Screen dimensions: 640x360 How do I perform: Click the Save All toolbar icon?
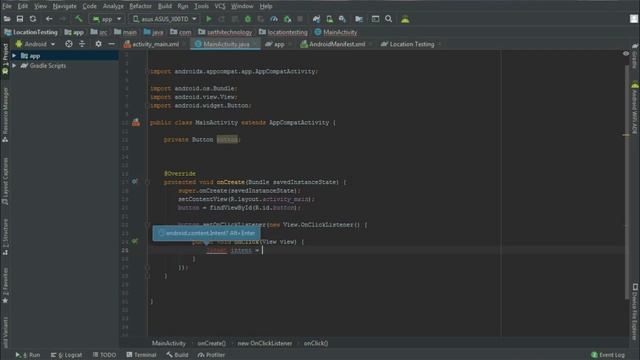click(20, 19)
